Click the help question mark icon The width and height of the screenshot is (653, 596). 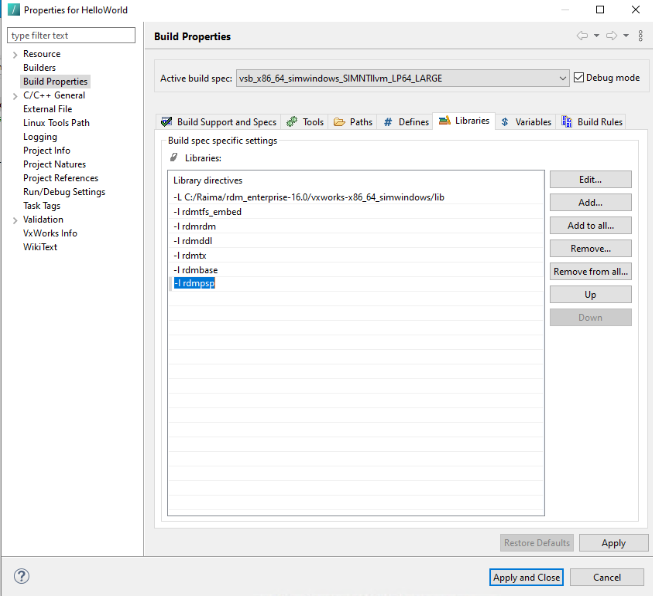[22, 577]
